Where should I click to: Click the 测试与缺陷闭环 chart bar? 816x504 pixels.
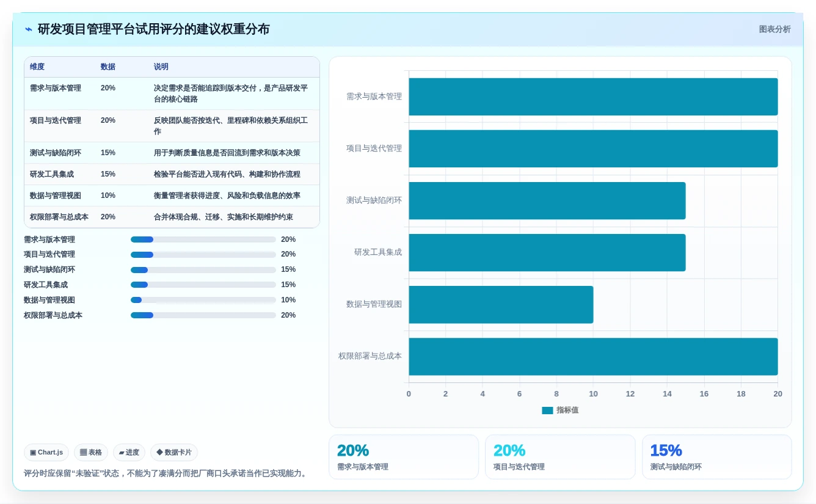[547, 200]
